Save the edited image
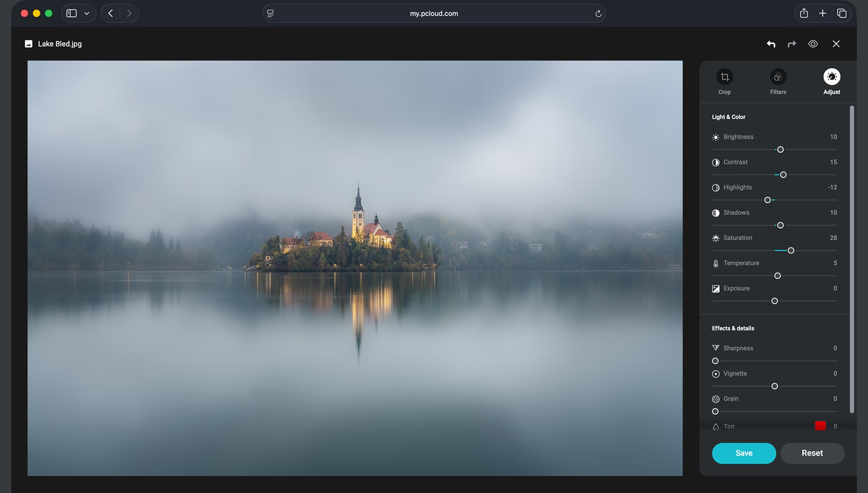Screen dimensions: 868x493 point(744,453)
